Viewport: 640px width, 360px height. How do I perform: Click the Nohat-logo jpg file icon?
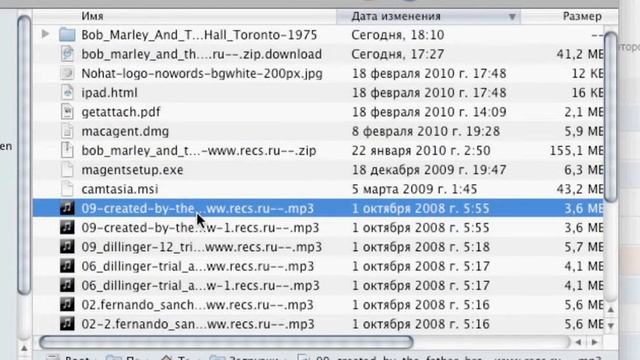point(67,73)
